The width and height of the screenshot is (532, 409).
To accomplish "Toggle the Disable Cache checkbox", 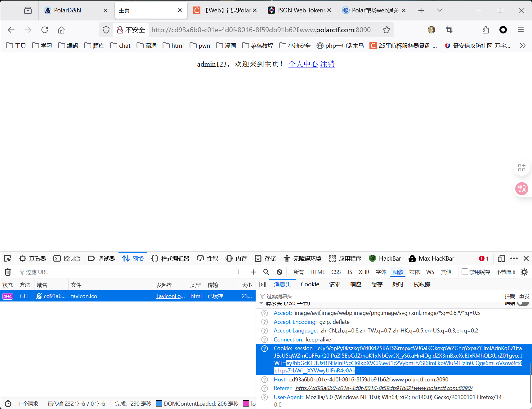I will 465,272.
